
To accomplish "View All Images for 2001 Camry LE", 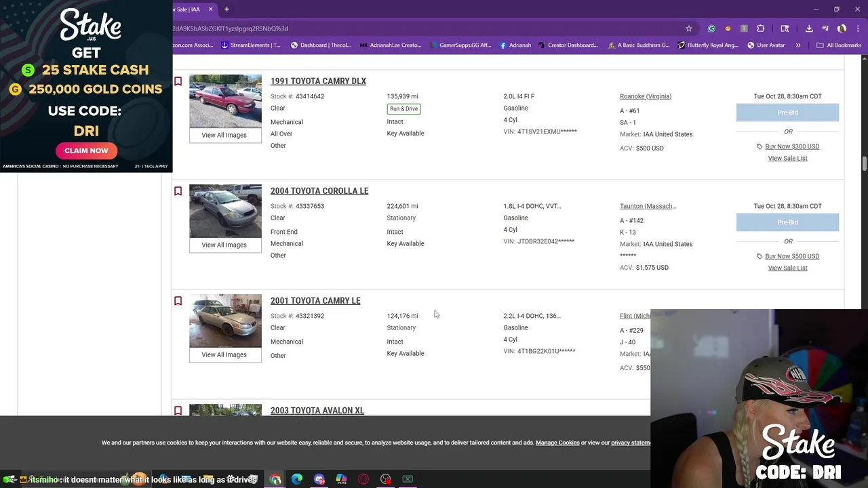I will tap(224, 354).
